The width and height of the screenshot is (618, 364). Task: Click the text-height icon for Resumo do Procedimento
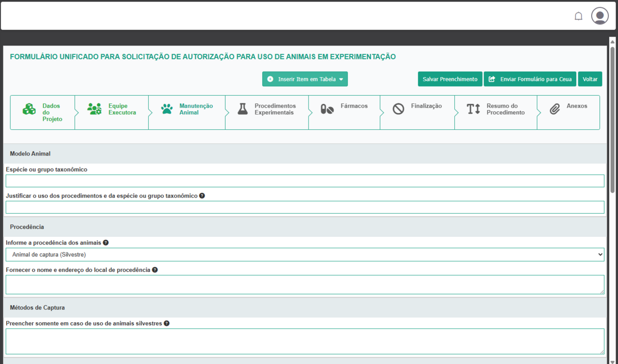click(473, 109)
